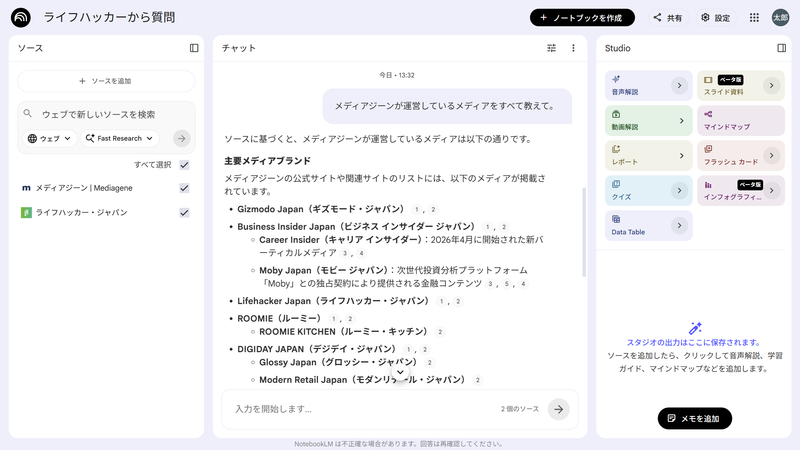Uncheck メディアジーン | Mediagene source checkbox

point(184,188)
